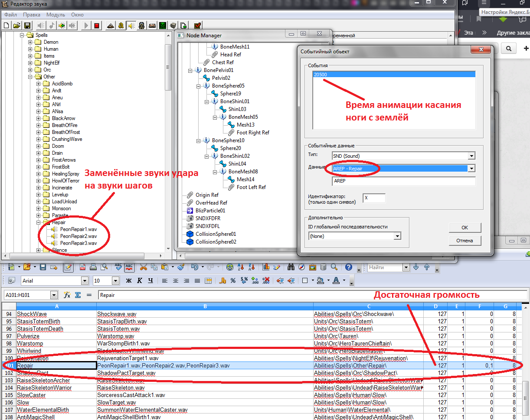
Task: Open the Файл menu
Action: (11, 15)
